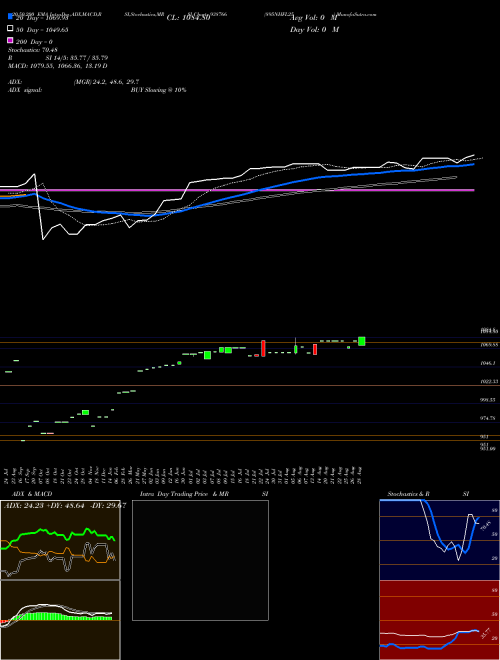This screenshot has height=660, width=500.
Task: Select the '50 Day - 1049.65' label
Action: [42, 30]
